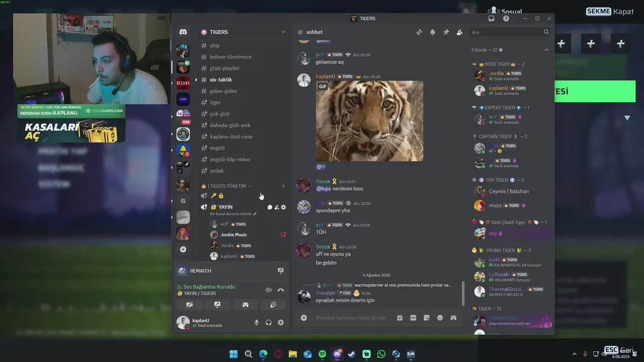
Task: Click ESC Geri button overlay
Action: coord(619,350)
